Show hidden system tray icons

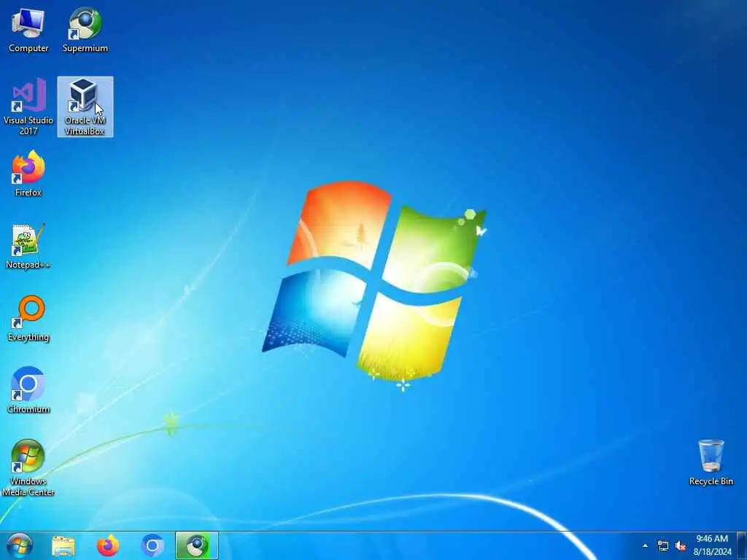point(645,546)
